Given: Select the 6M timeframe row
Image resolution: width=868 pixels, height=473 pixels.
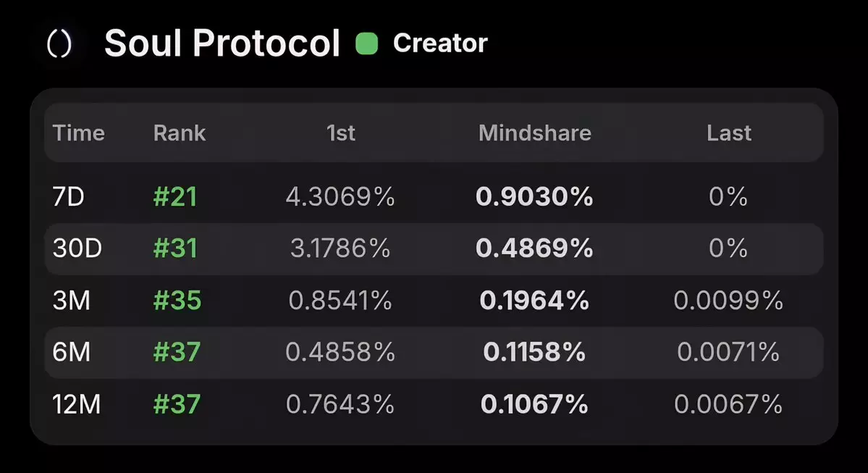Looking at the screenshot, I should pos(72,353).
